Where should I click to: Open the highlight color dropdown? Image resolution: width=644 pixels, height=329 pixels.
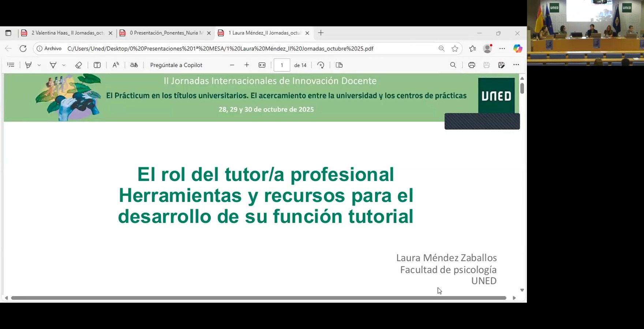click(39, 65)
